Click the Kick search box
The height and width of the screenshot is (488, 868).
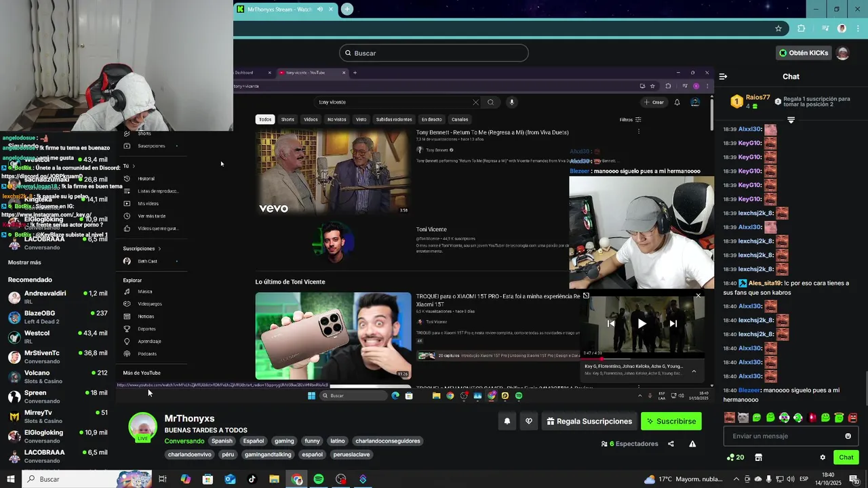[434, 53]
